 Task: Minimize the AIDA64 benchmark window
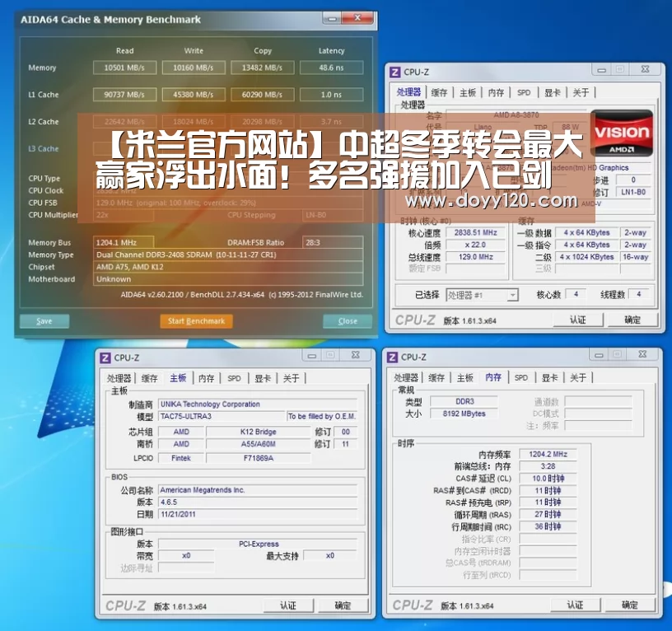tap(332, 18)
